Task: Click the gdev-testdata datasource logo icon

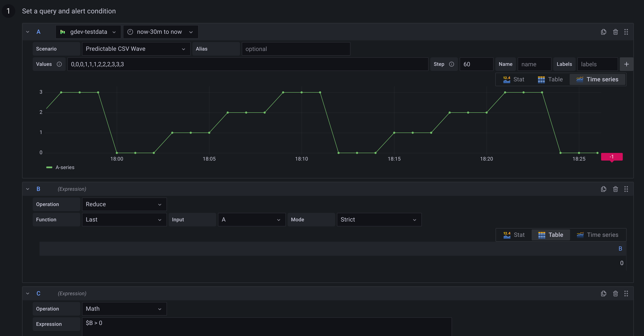Action: click(63, 32)
